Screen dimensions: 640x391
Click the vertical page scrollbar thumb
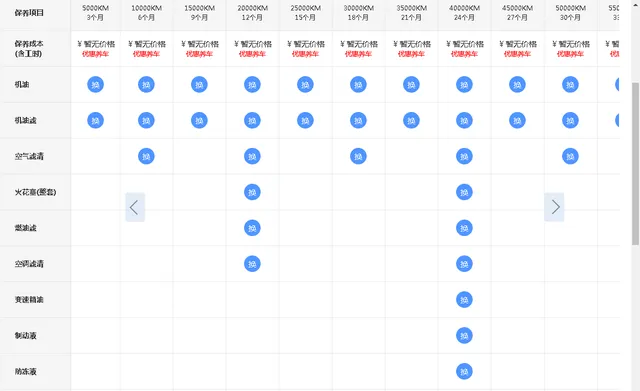(636, 163)
